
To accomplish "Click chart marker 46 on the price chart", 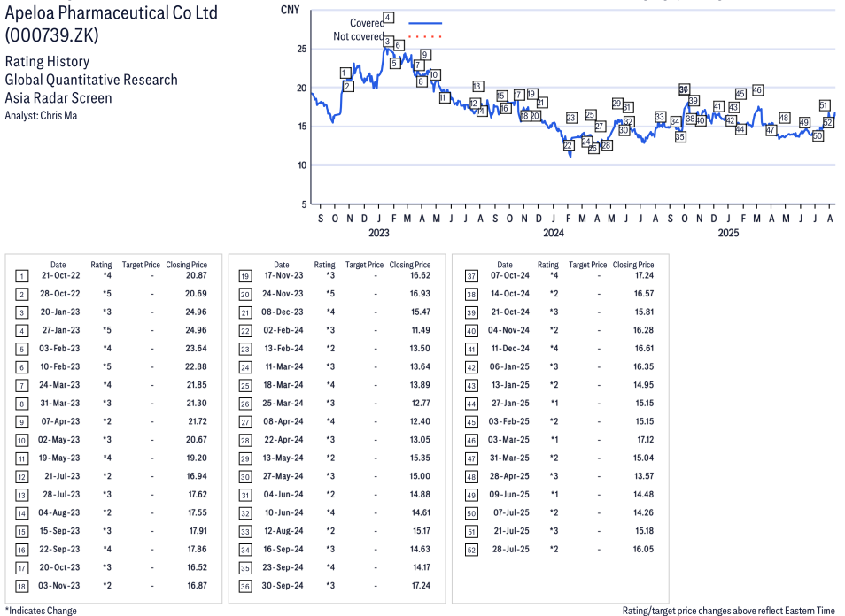I will 757,90.
